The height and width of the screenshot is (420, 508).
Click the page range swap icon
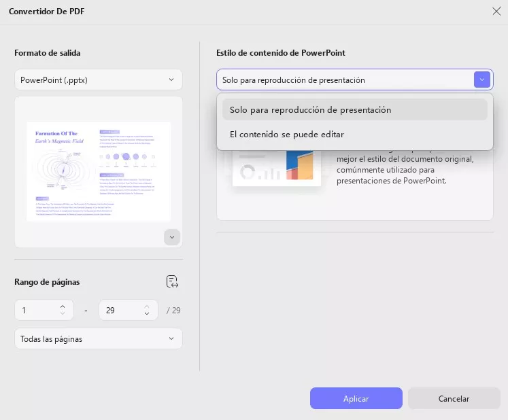pos(172,281)
